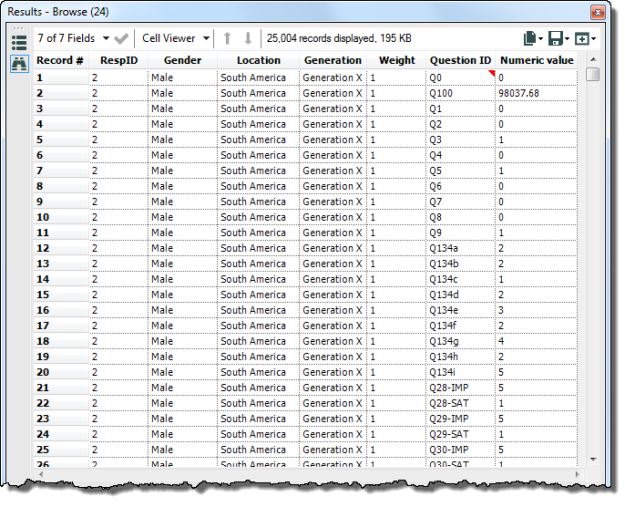Image resolution: width=625 pixels, height=507 pixels.
Task: Click the Results - Browse (24) title
Action: pos(58,12)
